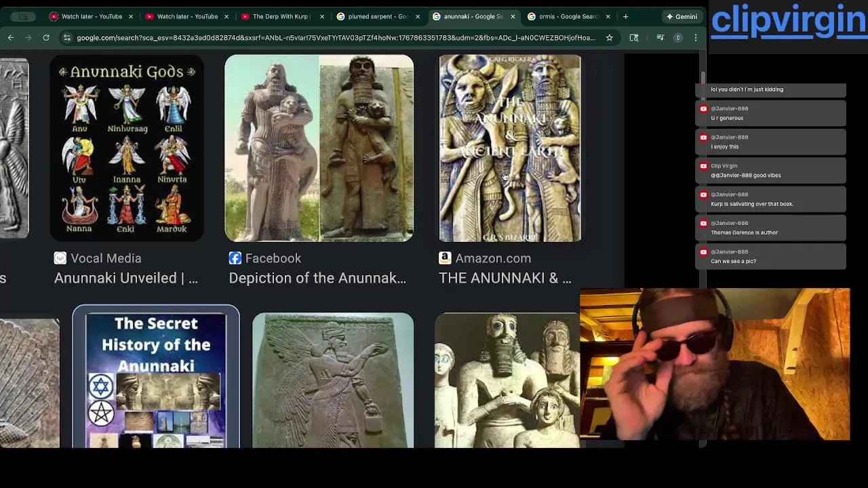Close the anunnaki Google Search tab
The image size is (868, 488).
click(x=513, y=16)
